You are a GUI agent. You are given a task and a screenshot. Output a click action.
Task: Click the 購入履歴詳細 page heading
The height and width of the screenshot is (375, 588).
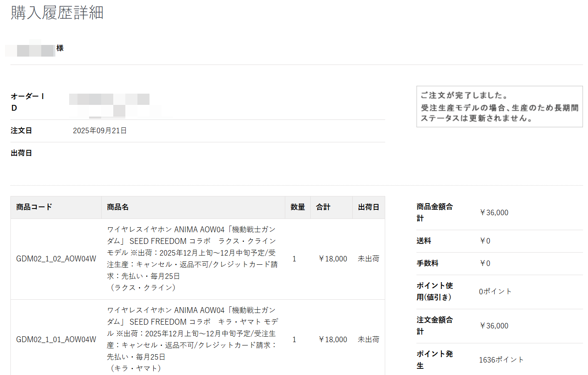[x=57, y=13]
